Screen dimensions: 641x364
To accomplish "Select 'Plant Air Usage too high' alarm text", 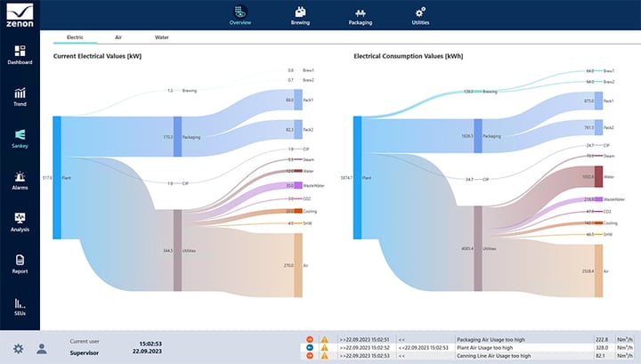I will tap(484, 348).
